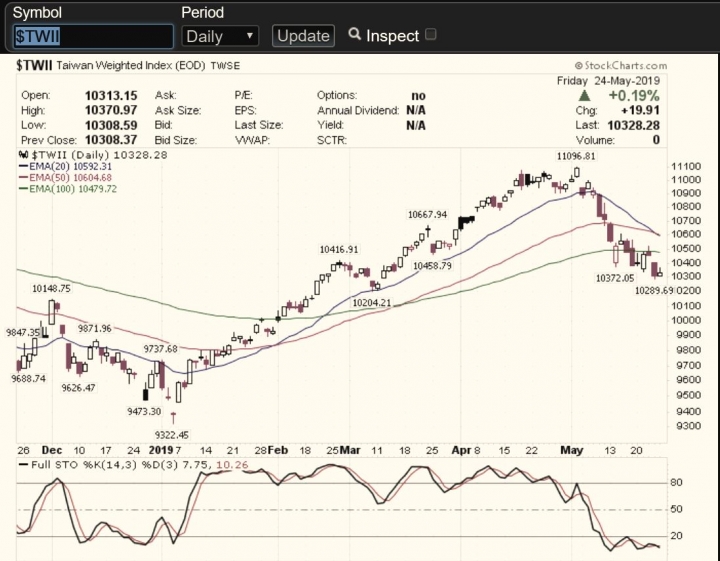
Task: Click the Mar label on the date axis
Action: coord(350,450)
